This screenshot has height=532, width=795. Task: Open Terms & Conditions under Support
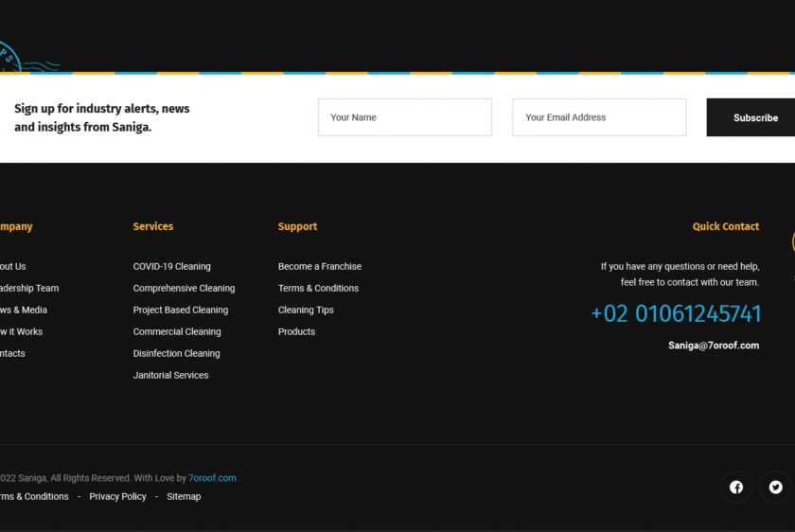pyautogui.click(x=318, y=288)
